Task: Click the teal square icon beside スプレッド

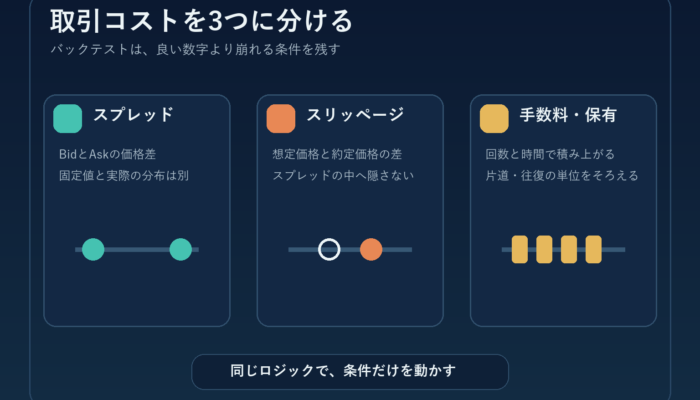Action: click(67, 119)
